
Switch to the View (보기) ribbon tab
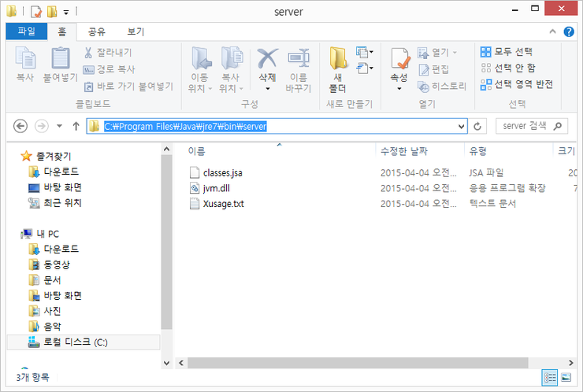(x=136, y=31)
